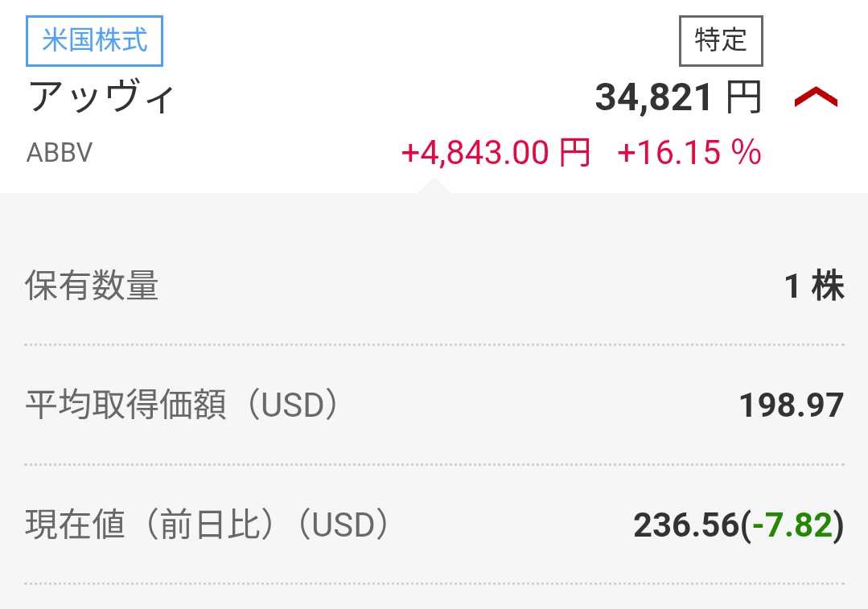Tap the 米国株式 tag
This screenshot has width=868, height=609.
(x=95, y=40)
